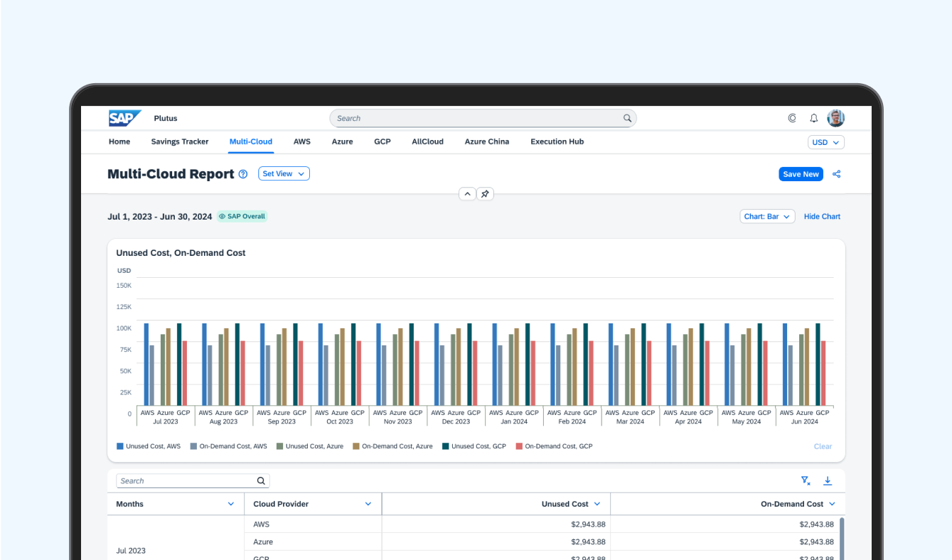Open the Set View dropdown

284,173
